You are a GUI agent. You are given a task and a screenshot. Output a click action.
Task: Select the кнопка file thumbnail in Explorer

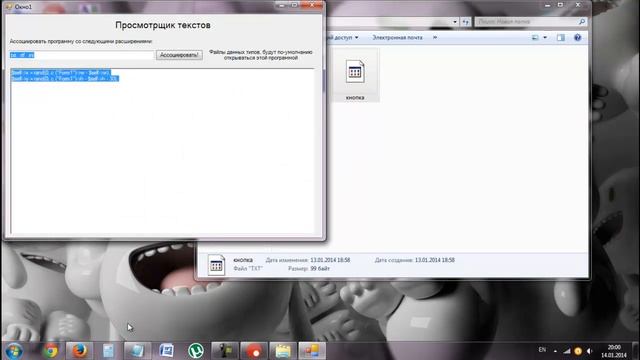[x=355, y=76]
